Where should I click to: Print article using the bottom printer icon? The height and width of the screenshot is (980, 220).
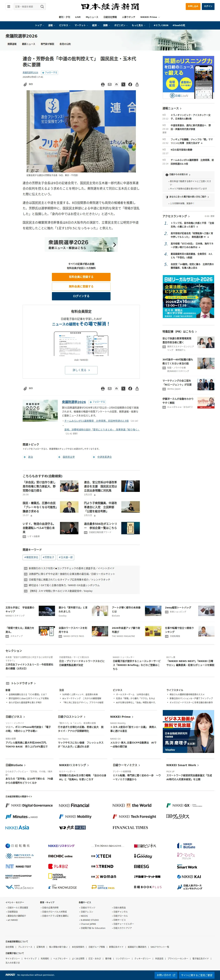103,388
